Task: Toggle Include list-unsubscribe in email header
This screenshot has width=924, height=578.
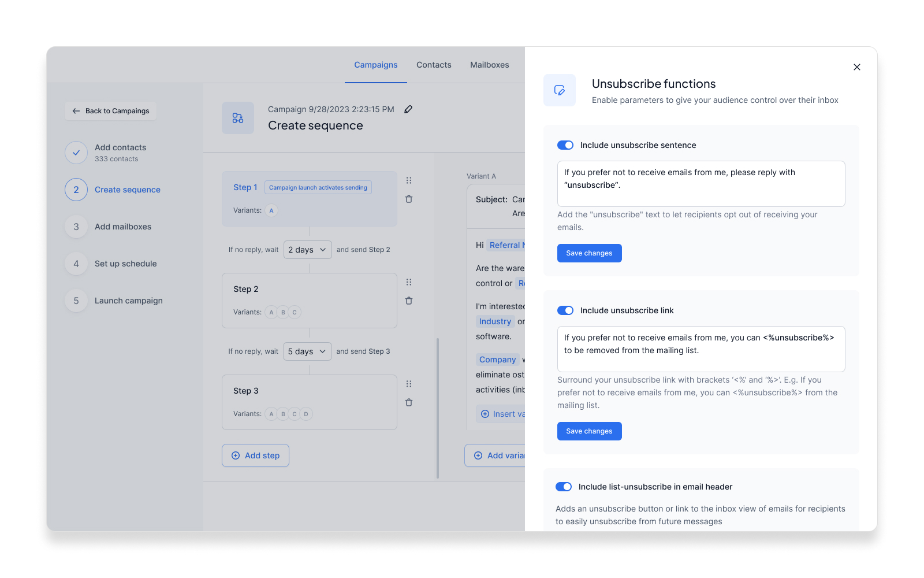Action: 564,487
